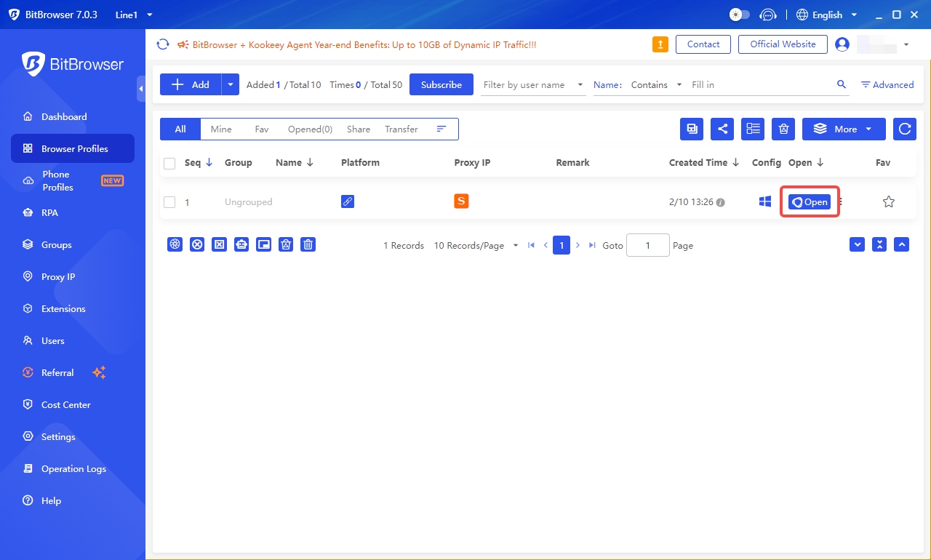Toggle the theme switch in title bar
931x560 pixels.
[x=739, y=15]
